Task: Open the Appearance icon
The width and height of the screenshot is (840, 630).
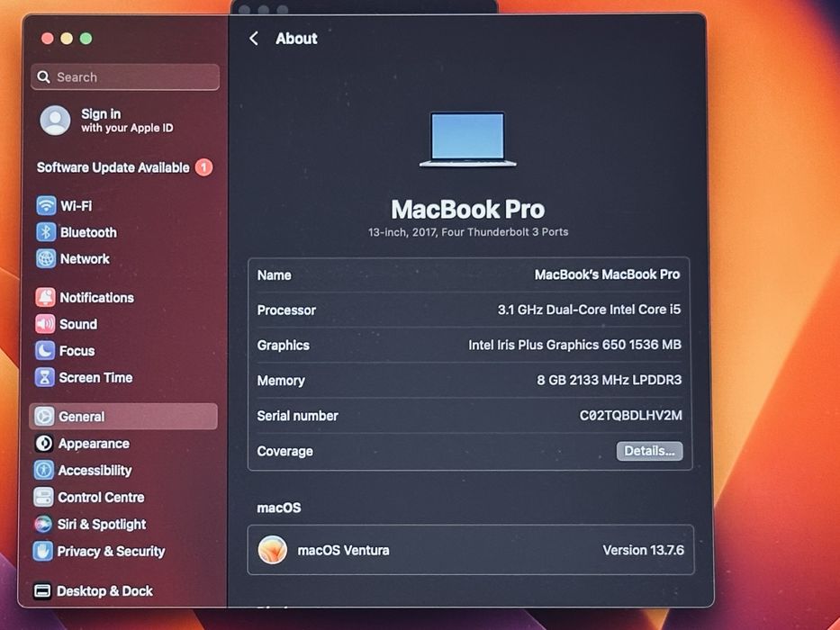Action: [x=44, y=444]
